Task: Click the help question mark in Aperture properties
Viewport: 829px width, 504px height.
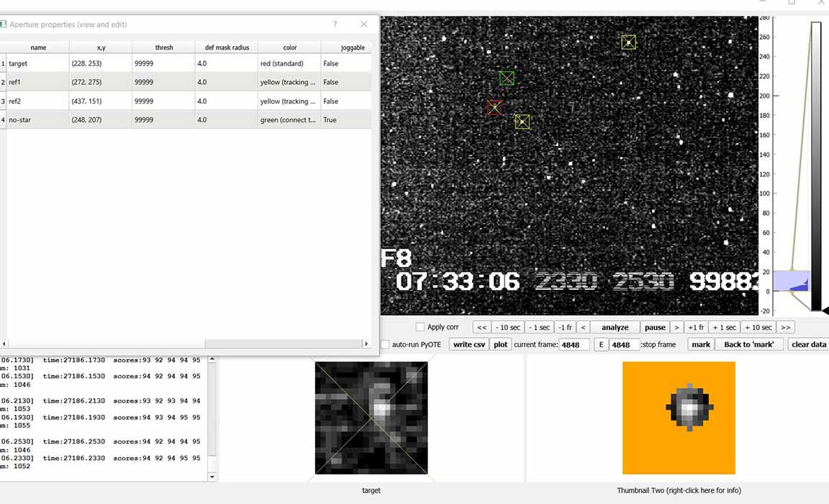Action: tap(335, 24)
